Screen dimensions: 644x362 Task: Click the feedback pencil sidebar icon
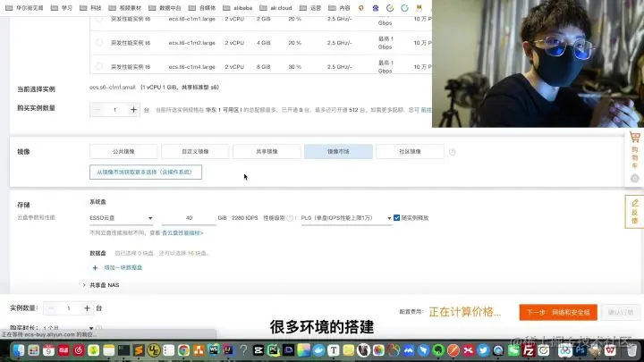635,203
